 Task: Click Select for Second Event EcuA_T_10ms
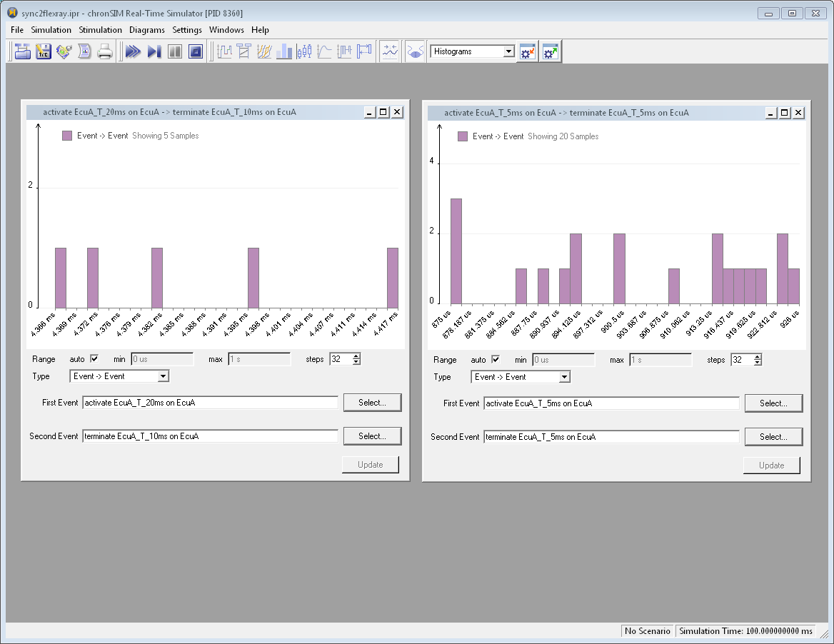point(372,436)
